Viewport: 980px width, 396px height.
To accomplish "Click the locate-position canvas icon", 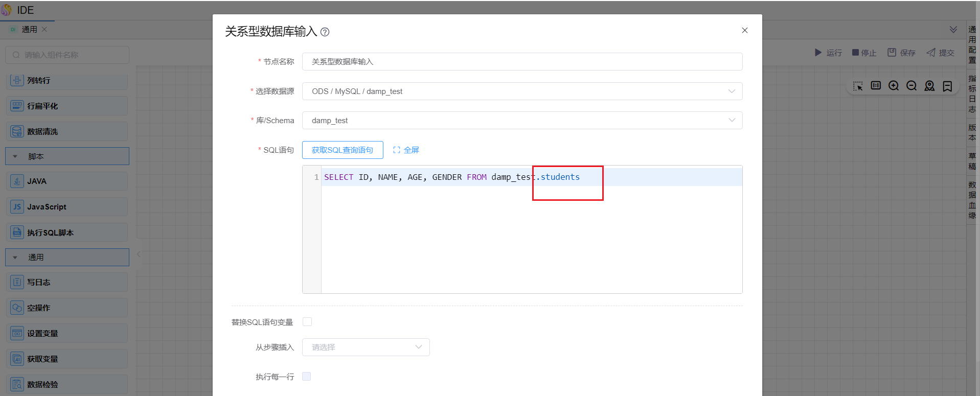I will pos(929,86).
